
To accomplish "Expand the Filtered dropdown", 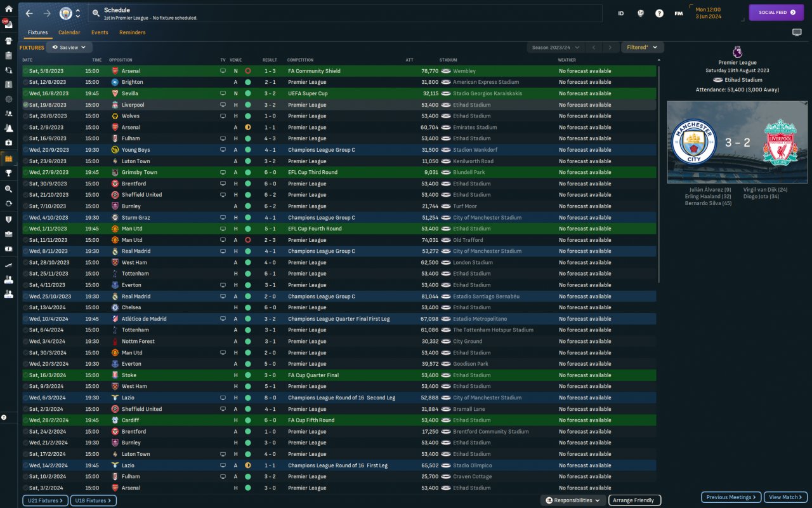I will 643,47.
